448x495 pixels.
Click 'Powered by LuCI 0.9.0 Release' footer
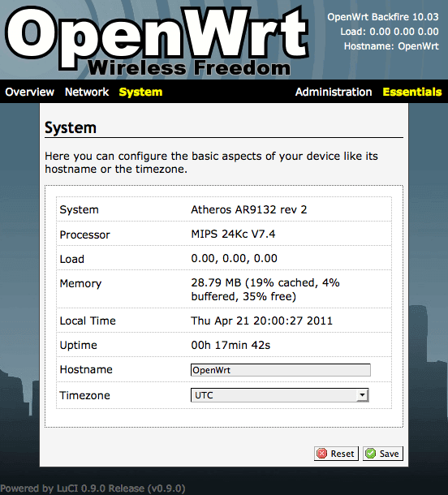[x=93, y=489]
